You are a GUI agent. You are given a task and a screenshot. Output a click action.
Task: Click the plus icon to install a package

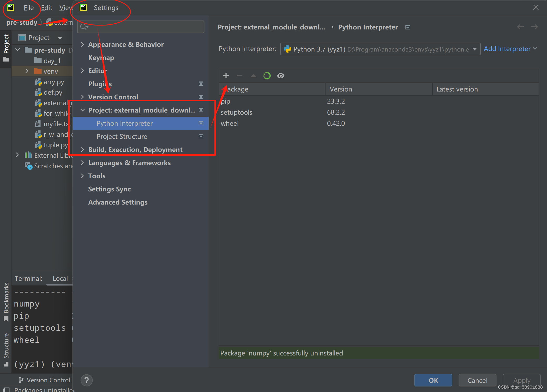(226, 76)
